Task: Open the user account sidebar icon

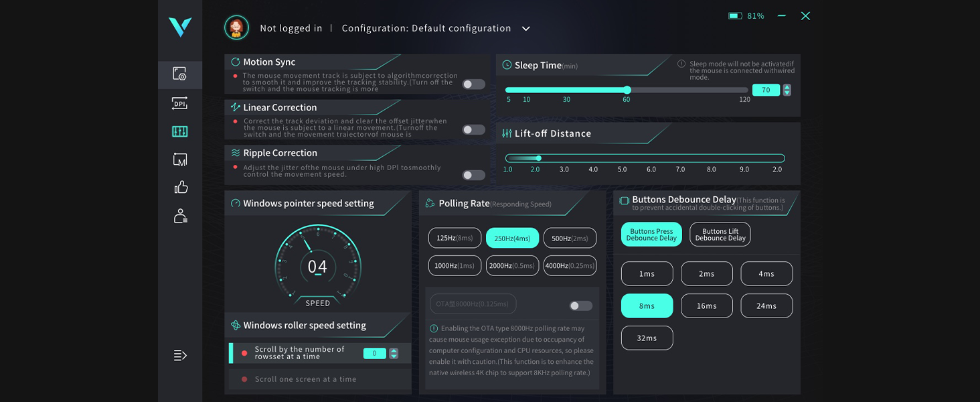Action: [179, 216]
